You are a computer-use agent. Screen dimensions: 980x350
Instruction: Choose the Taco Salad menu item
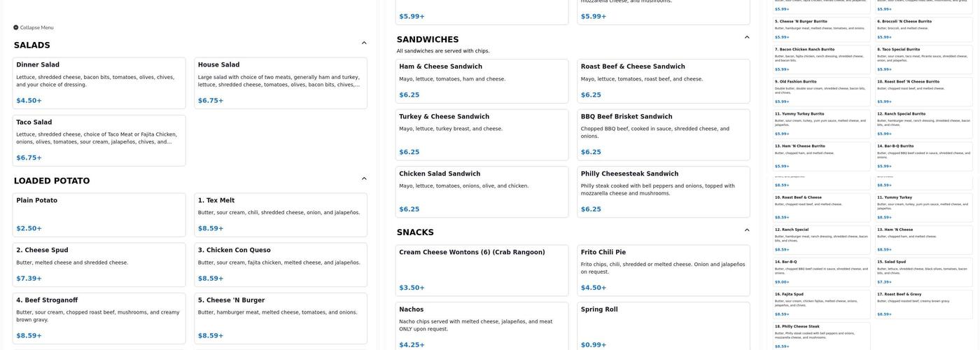pos(99,140)
